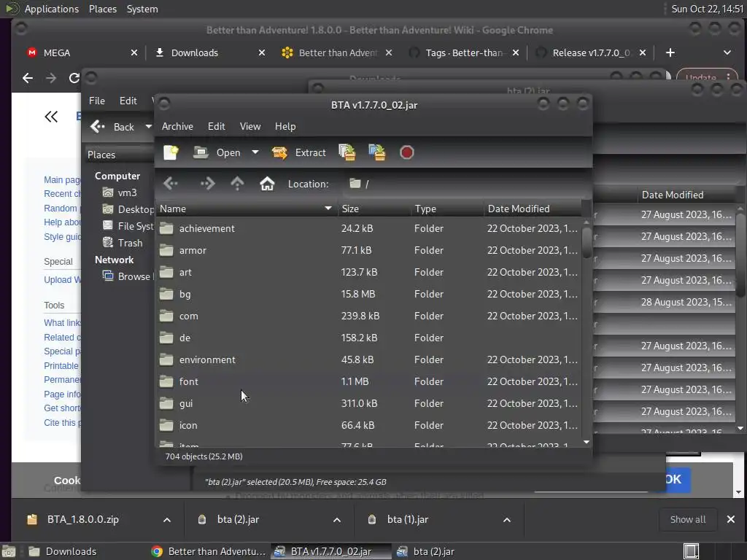Open the Archive menu
Screen dimensions: 747x560
(177, 126)
